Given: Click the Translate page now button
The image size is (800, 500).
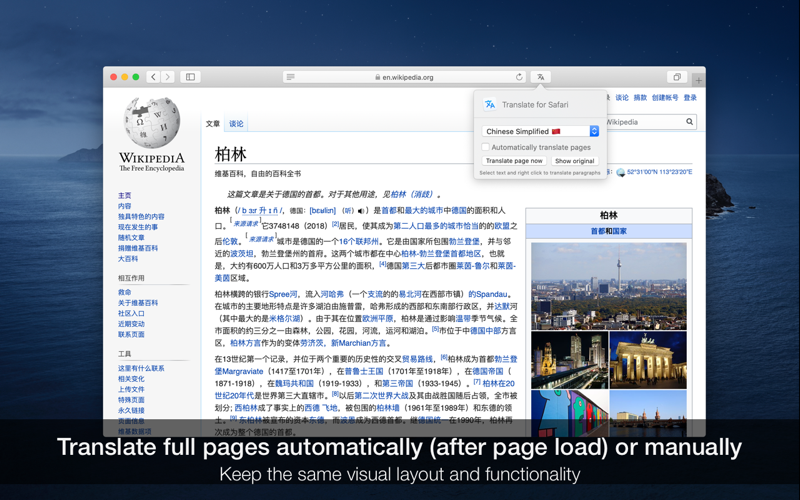Looking at the screenshot, I should [514, 161].
